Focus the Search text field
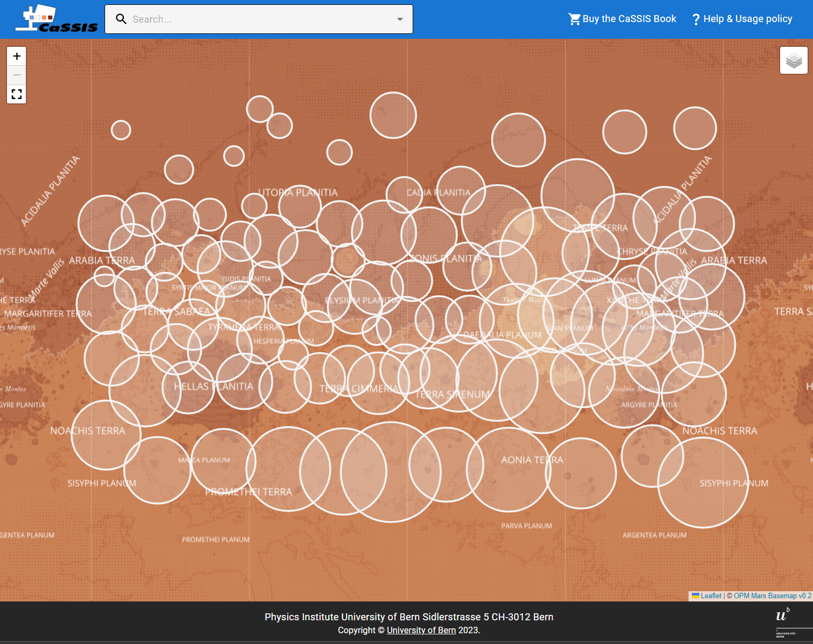This screenshot has height=644, width=813. coord(259,19)
